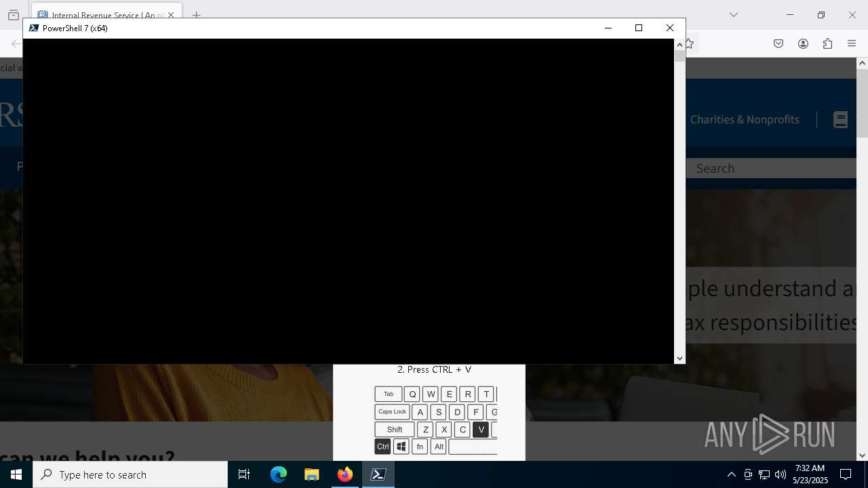
Task: Minimize the Firefox window
Action: pyautogui.click(x=790, y=15)
